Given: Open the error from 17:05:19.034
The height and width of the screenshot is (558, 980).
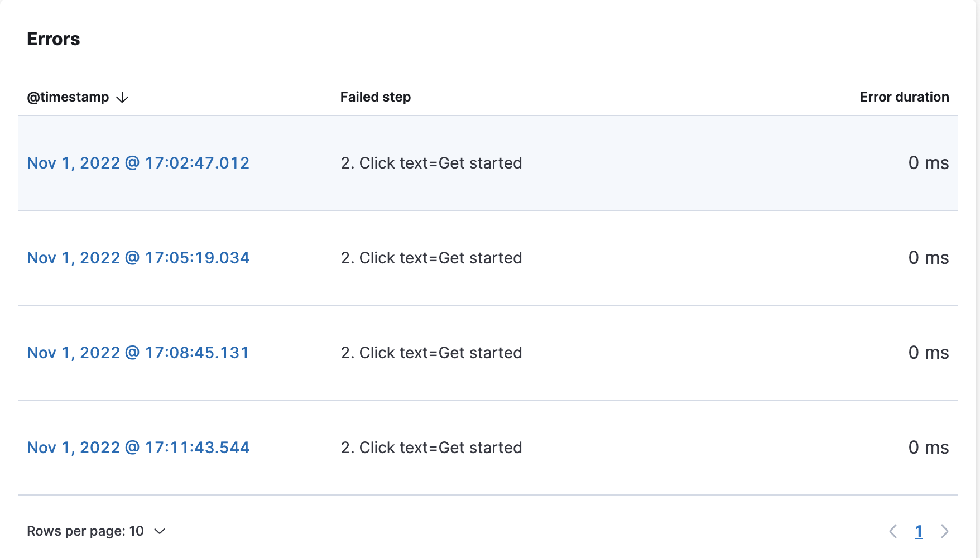Looking at the screenshot, I should [x=138, y=257].
